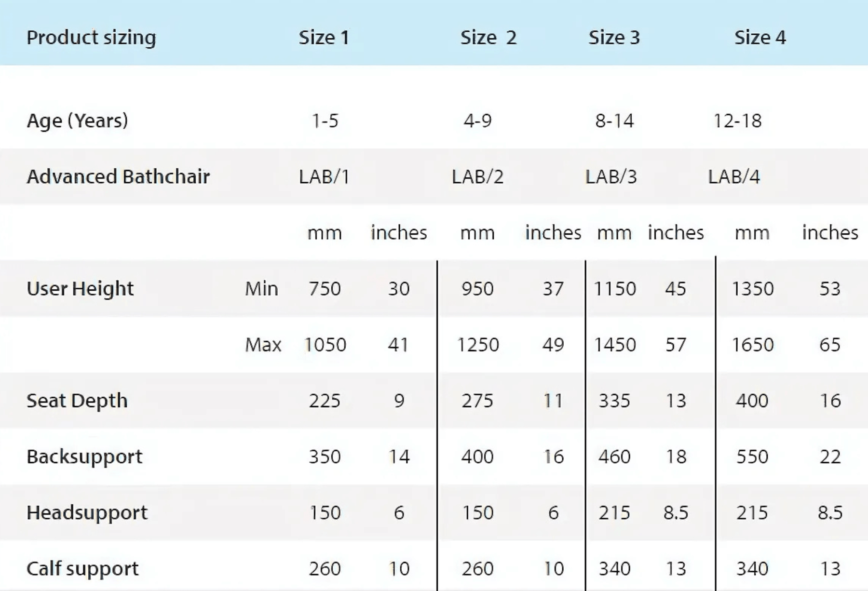Select the 550 backsupport value
Viewport: 868px width, 591px height.
(752, 457)
